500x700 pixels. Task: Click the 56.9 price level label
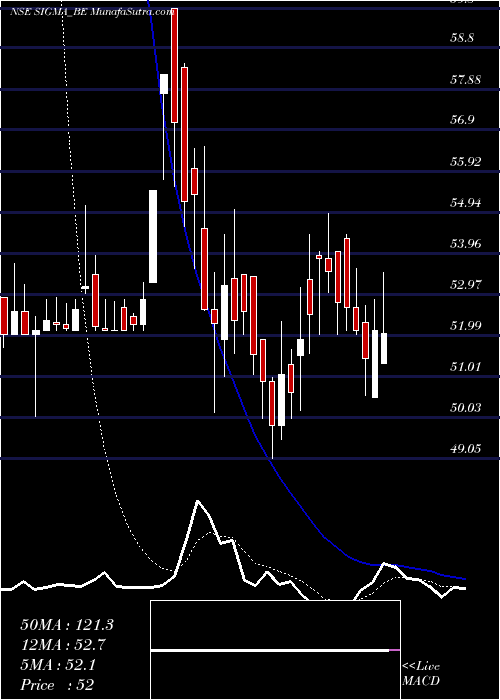click(462, 120)
